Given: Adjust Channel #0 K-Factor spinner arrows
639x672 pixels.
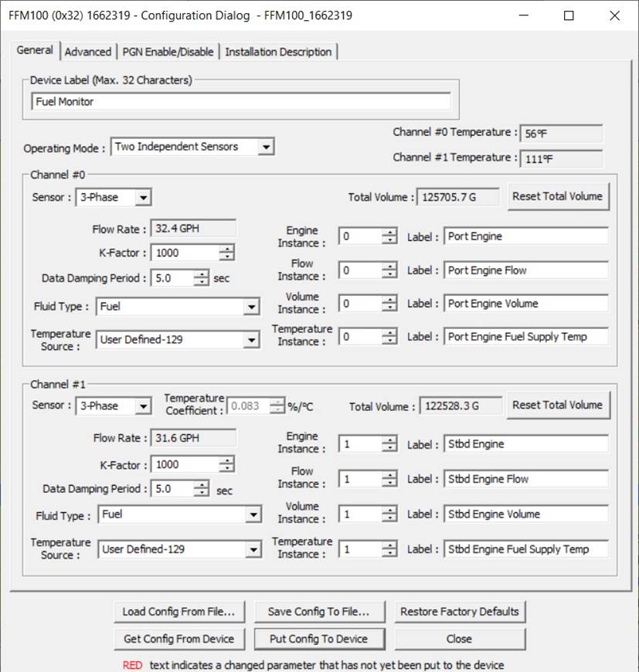Looking at the screenshot, I should pyautogui.click(x=226, y=253).
